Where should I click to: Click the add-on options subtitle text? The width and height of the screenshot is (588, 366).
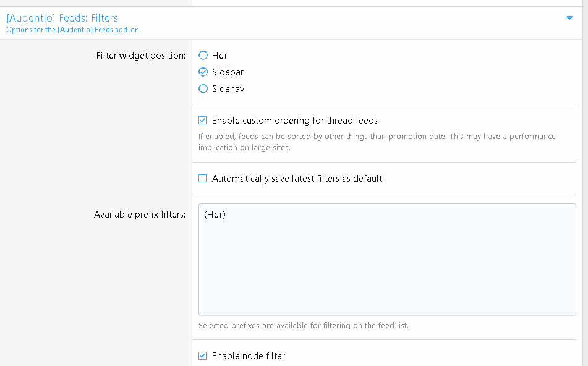click(74, 30)
